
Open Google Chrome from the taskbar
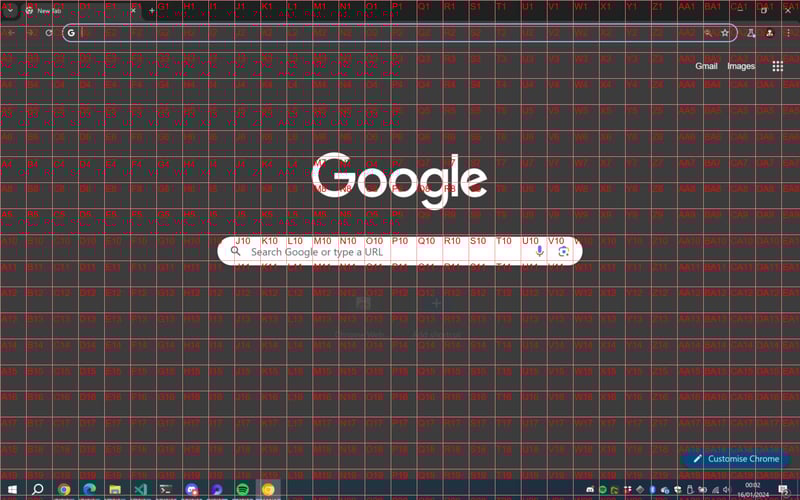pyautogui.click(x=64, y=490)
